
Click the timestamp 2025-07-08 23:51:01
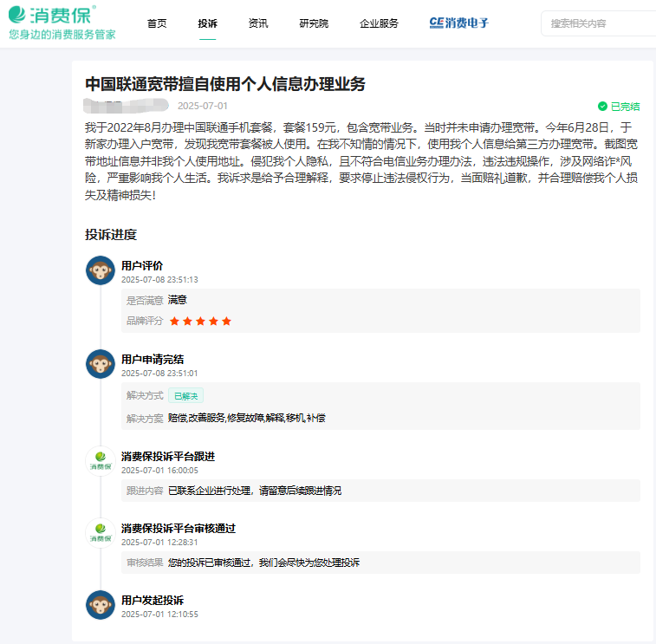tap(159, 374)
